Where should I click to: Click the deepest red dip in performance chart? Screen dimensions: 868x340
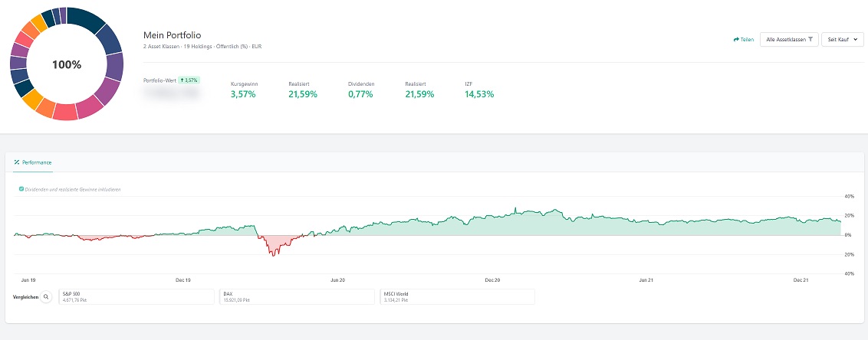pos(274,253)
